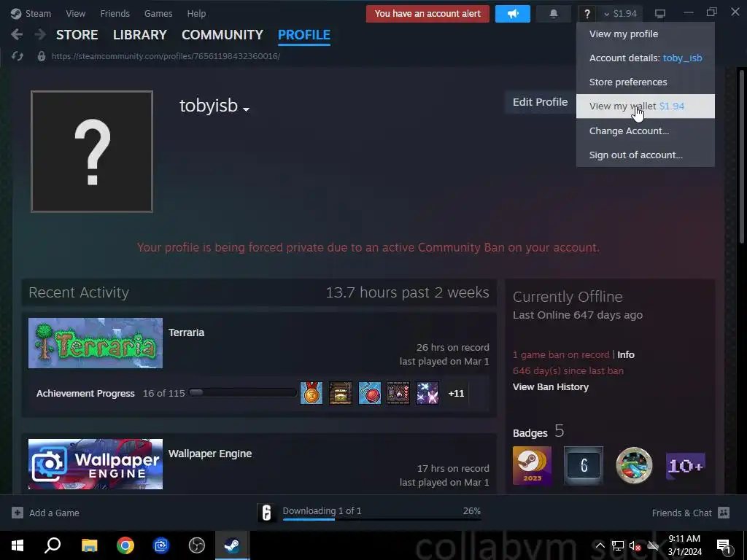Click the Wallpaper Engine title link
747x560 pixels.
[210, 454]
